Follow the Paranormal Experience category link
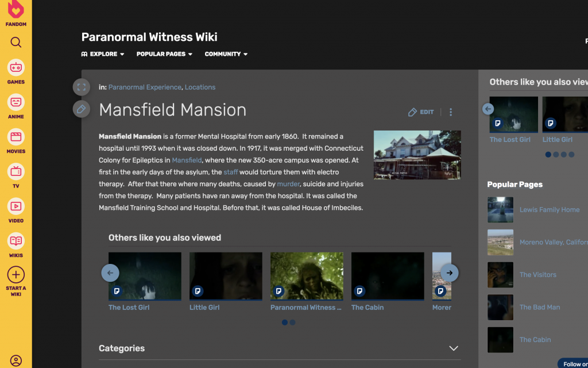 click(145, 87)
